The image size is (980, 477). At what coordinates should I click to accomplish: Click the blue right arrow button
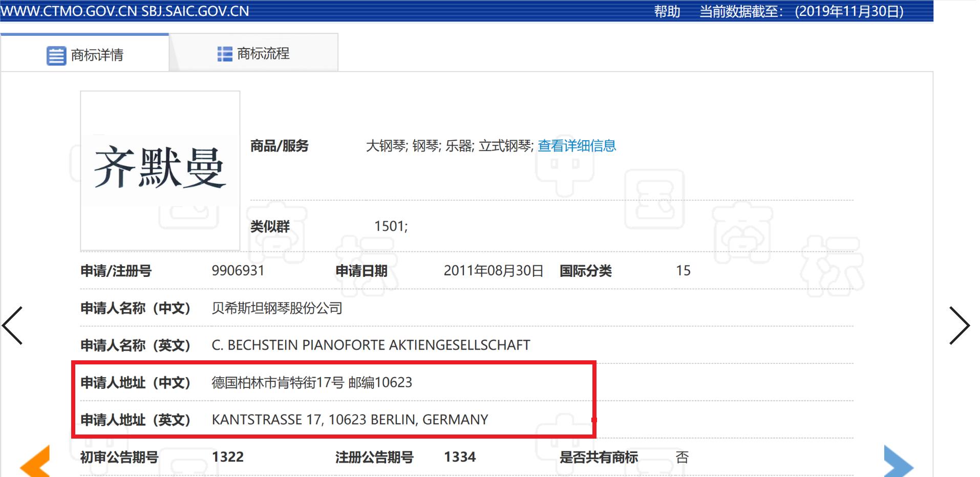coord(899,462)
